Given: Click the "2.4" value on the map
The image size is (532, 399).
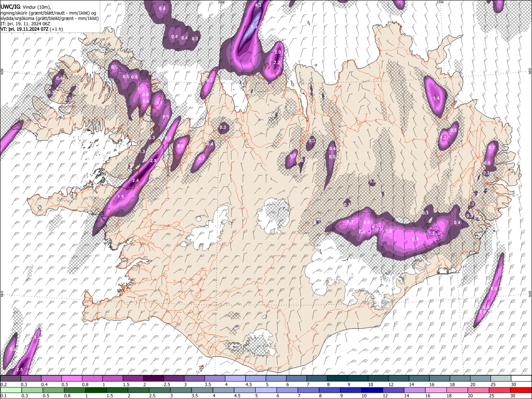Looking at the screenshot, I should click(x=135, y=181).
